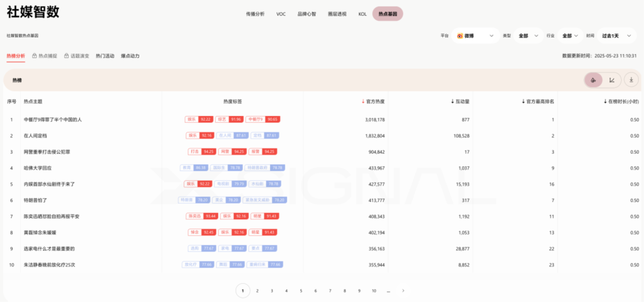The width and height of the screenshot is (644, 302).
Task: Sort table by 官方最高排名 column
Action: [x=523, y=101]
